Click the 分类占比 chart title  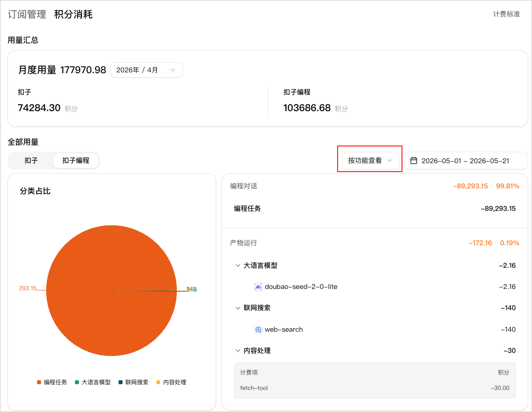[35, 191]
